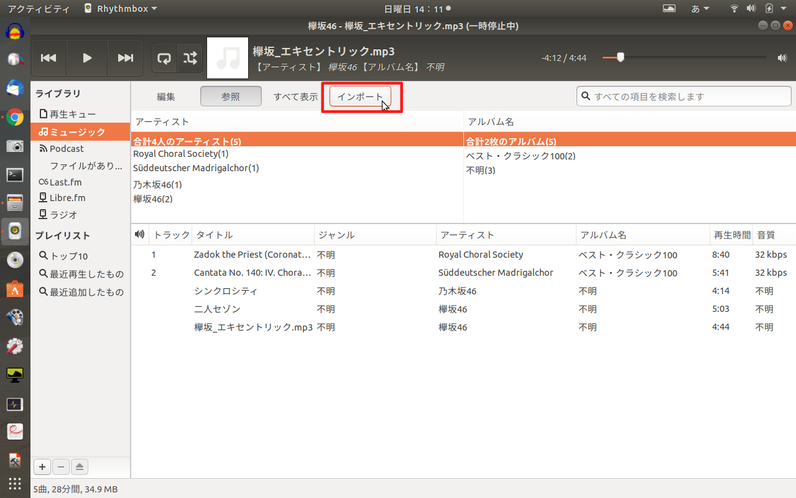Screen dimensions: 796x498
Task: Open the Rhythmbox application menu
Action: pos(121,9)
